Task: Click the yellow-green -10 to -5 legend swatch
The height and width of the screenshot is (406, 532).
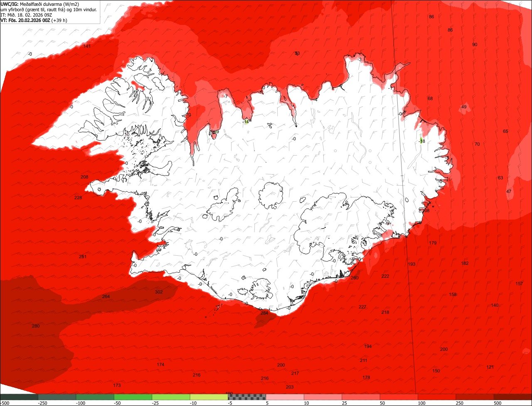Action: tap(209, 397)
